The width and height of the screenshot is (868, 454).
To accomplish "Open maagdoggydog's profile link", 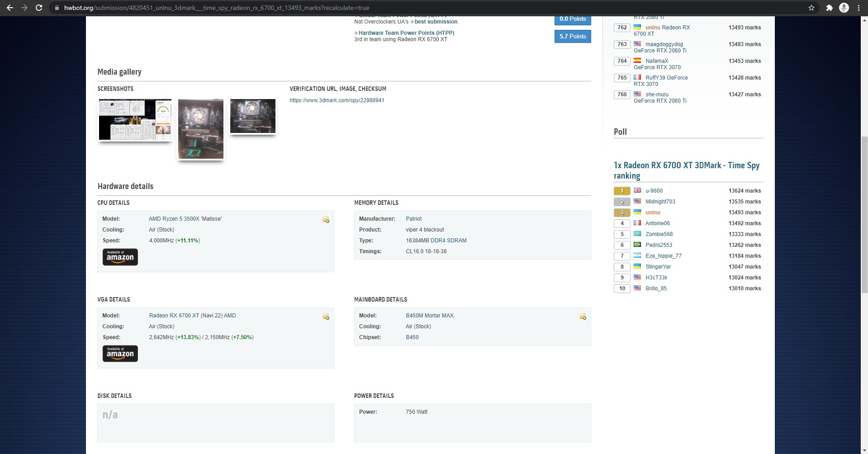I will click(664, 44).
